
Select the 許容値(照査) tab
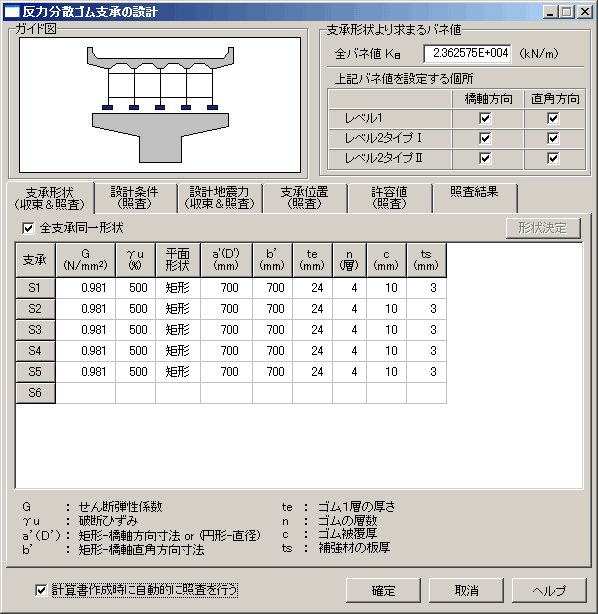tap(390, 198)
